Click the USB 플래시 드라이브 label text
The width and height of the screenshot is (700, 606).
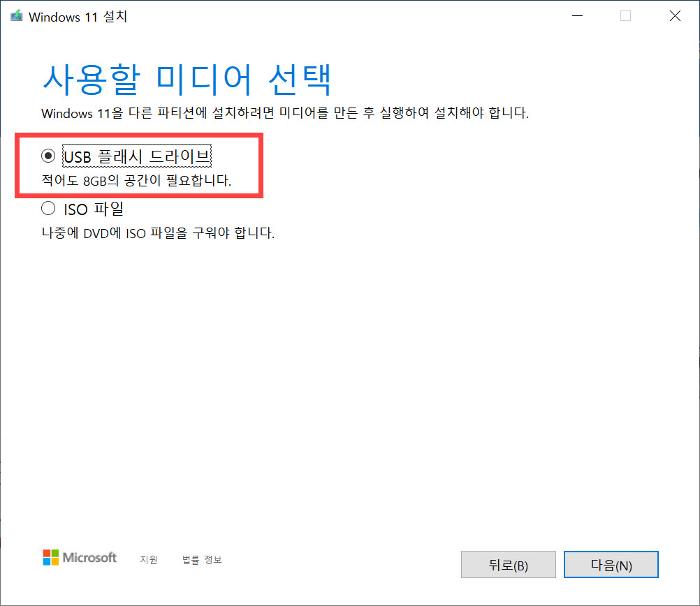point(137,156)
